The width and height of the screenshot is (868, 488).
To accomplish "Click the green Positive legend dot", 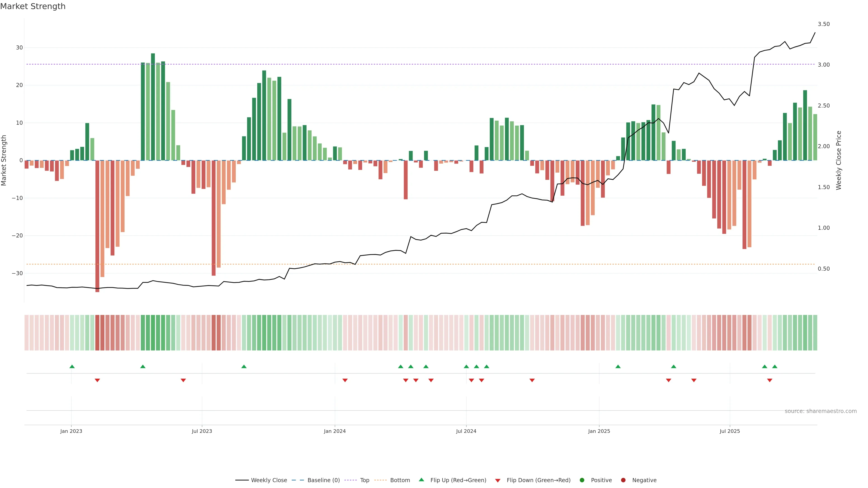I will pyautogui.click(x=582, y=480).
